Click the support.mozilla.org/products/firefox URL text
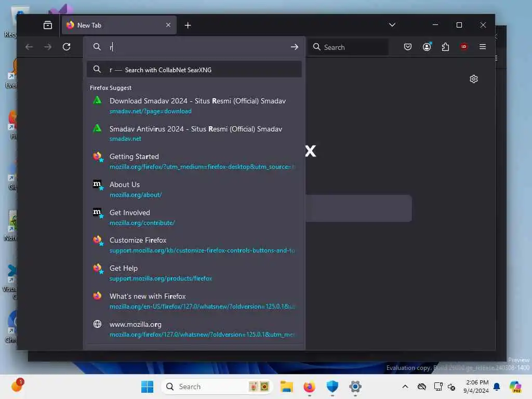This screenshot has width=532, height=399. (x=161, y=278)
